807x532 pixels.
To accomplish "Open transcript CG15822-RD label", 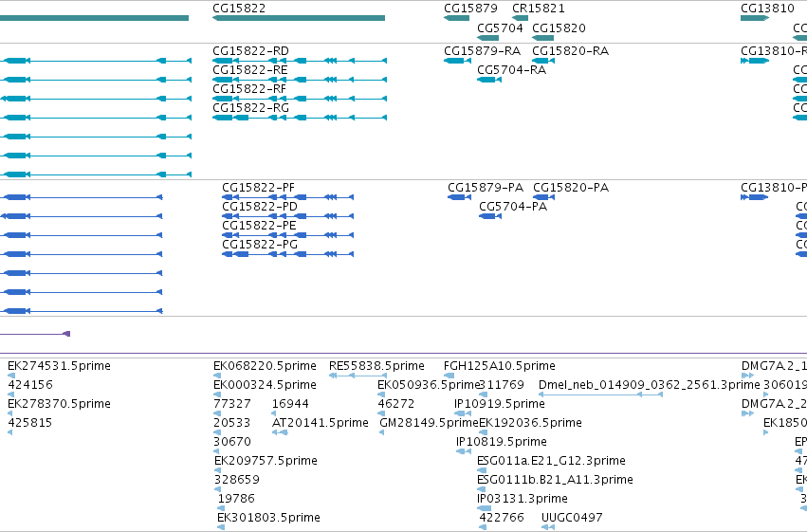I will pos(250,51).
